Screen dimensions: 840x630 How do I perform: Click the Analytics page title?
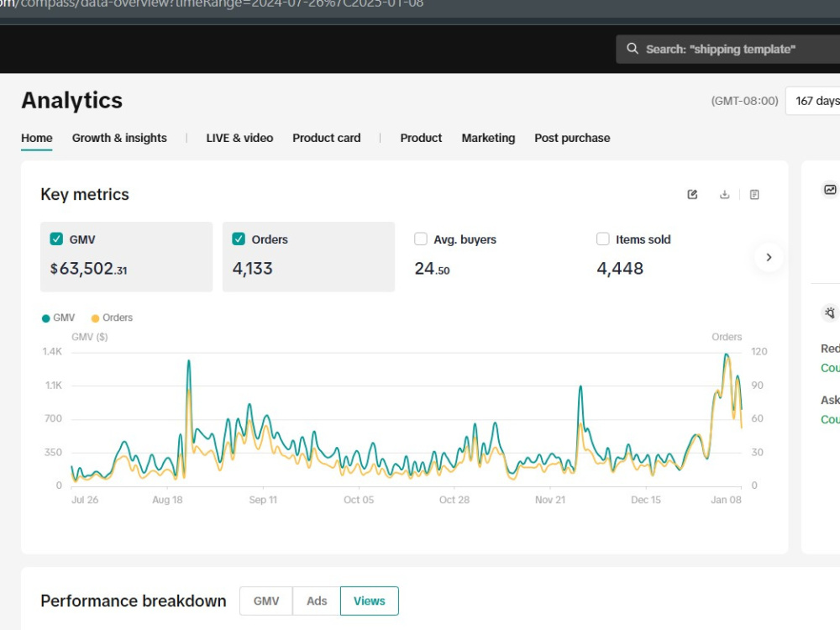(x=71, y=100)
